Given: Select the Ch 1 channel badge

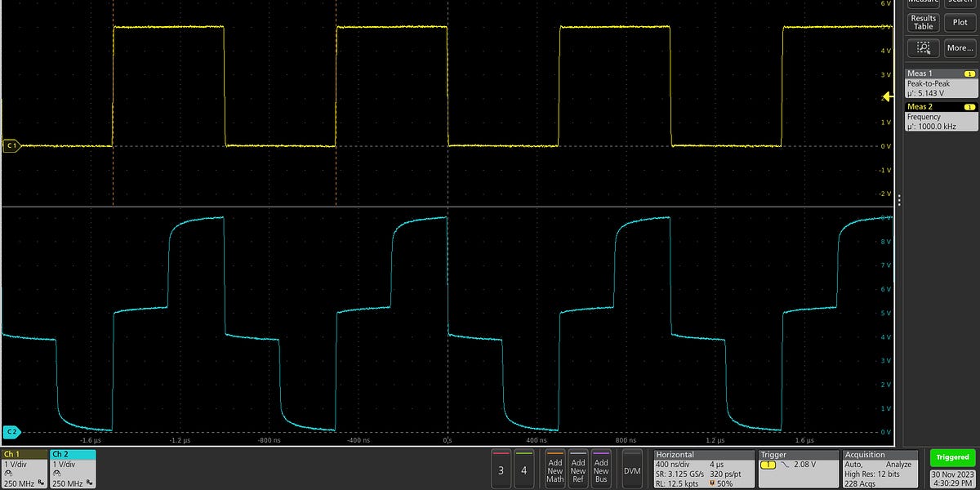Looking at the screenshot, I should pos(24,470).
